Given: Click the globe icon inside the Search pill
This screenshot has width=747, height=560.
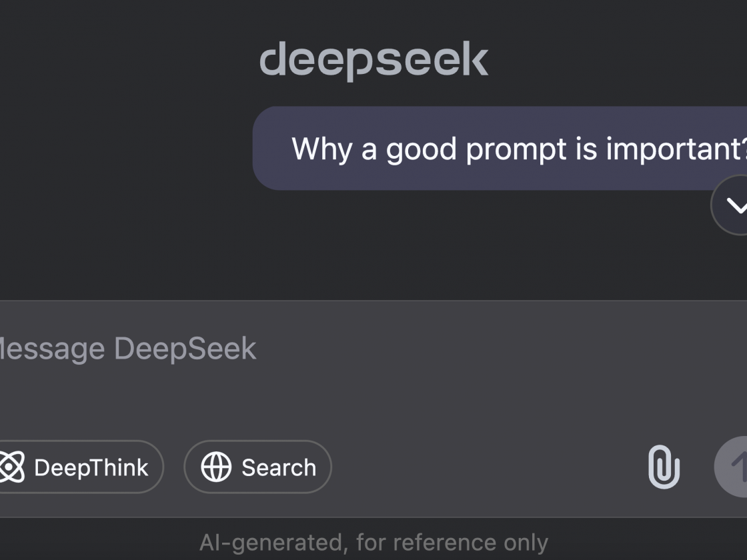Looking at the screenshot, I should [216, 467].
